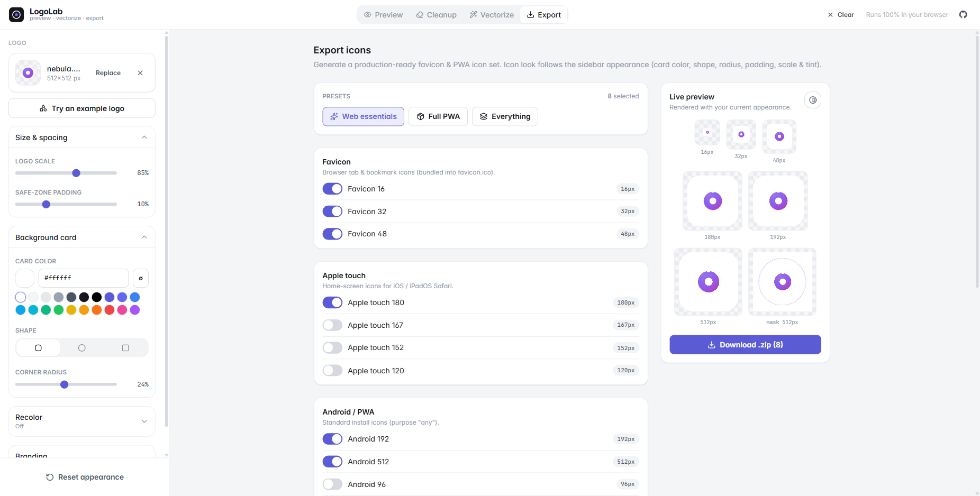Click the card color hex input field

(x=84, y=278)
